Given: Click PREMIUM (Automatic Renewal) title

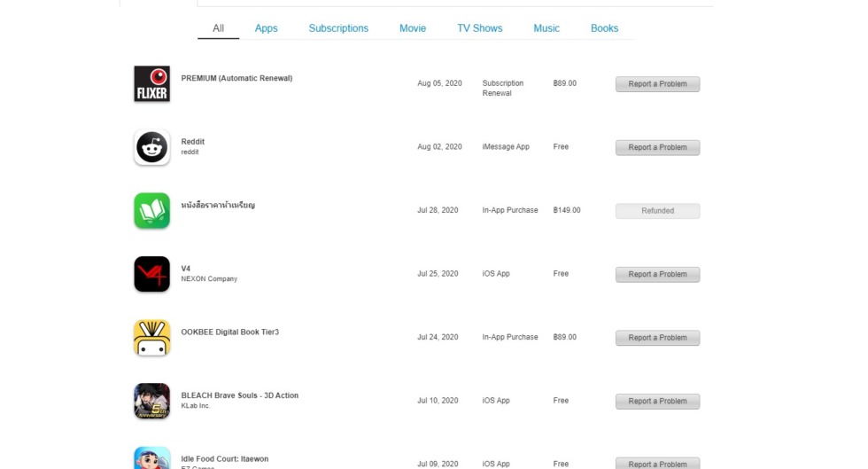Looking at the screenshot, I should tap(236, 78).
